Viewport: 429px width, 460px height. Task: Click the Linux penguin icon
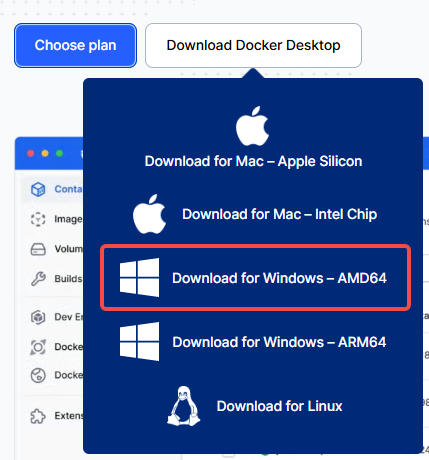(x=184, y=406)
